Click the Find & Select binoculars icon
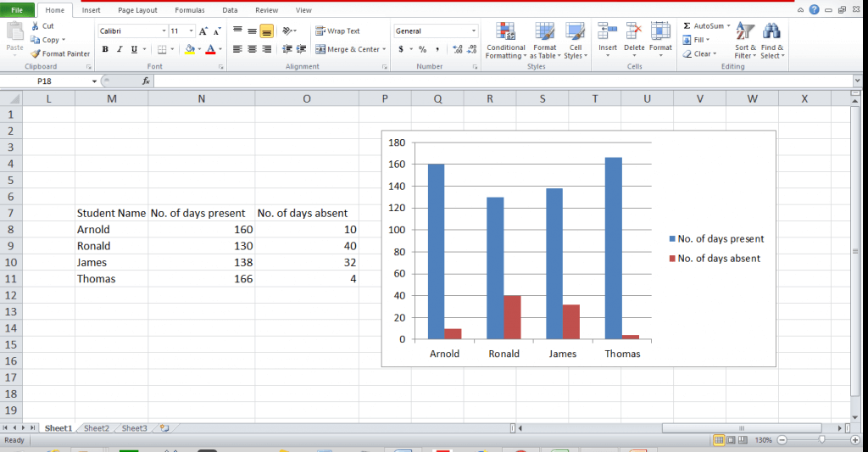This screenshot has width=868, height=452. pyautogui.click(x=771, y=34)
